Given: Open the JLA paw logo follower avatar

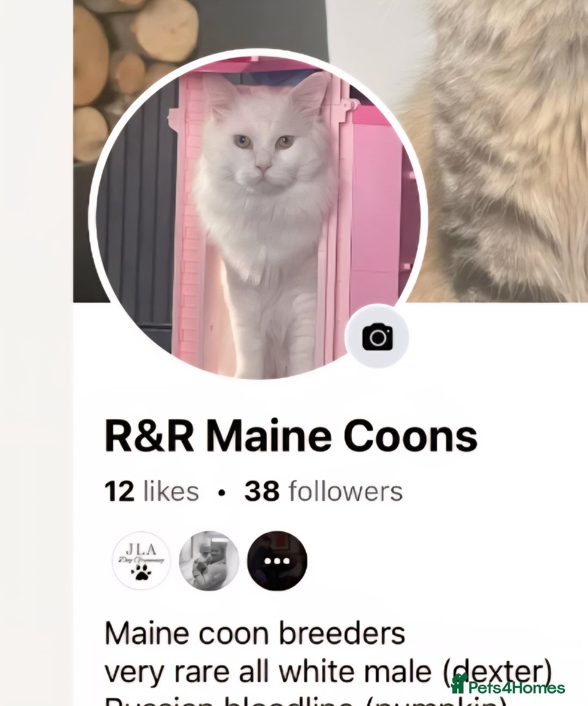Looking at the screenshot, I should click(141, 561).
